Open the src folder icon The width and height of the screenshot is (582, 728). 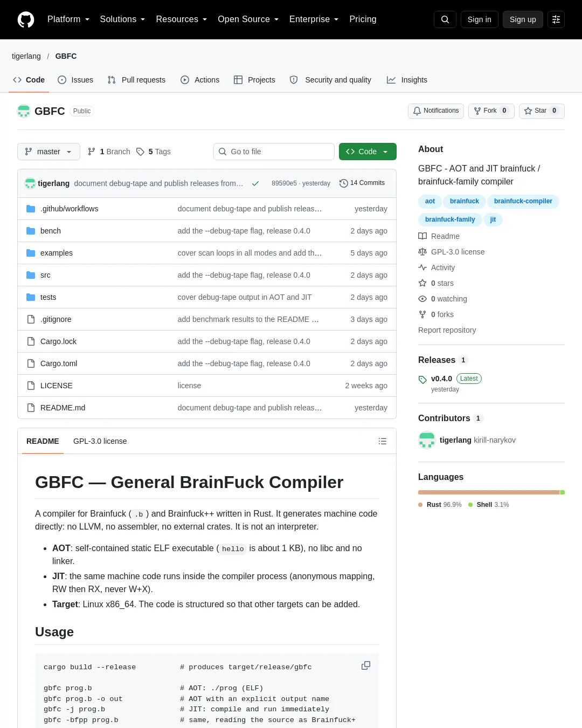(x=31, y=275)
